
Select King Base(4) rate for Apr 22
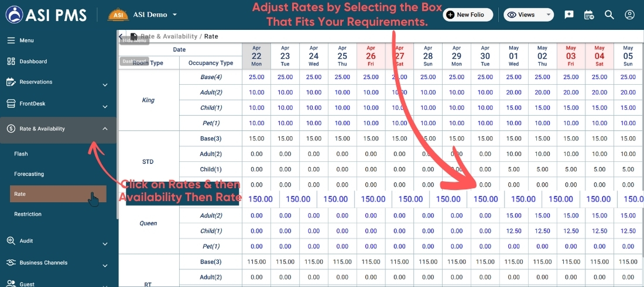coord(256,77)
